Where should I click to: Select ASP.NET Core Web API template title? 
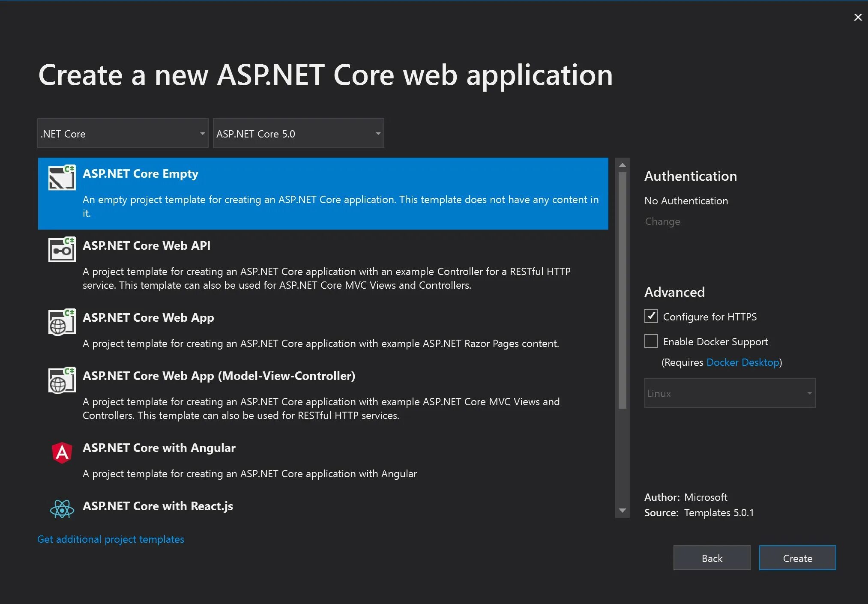point(146,246)
